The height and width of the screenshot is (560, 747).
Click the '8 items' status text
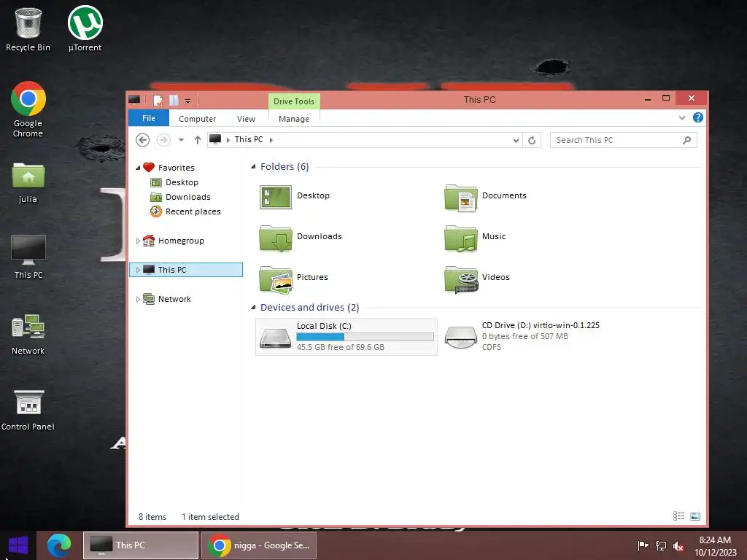(x=152, y=517)
